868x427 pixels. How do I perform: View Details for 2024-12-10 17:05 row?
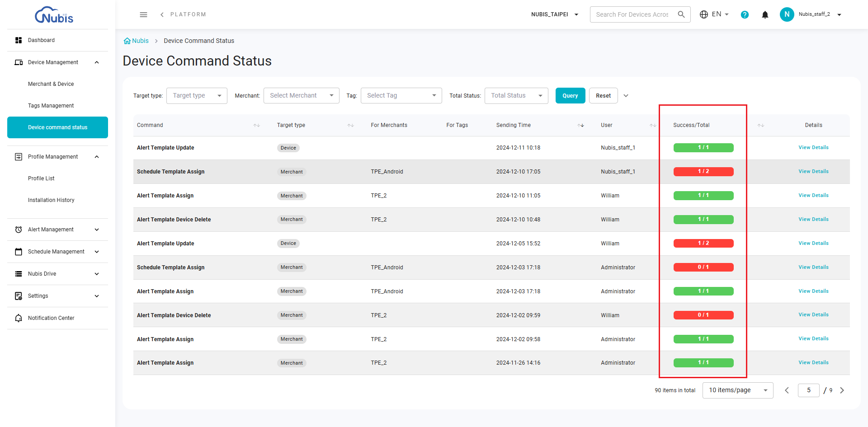pos(813,172)
